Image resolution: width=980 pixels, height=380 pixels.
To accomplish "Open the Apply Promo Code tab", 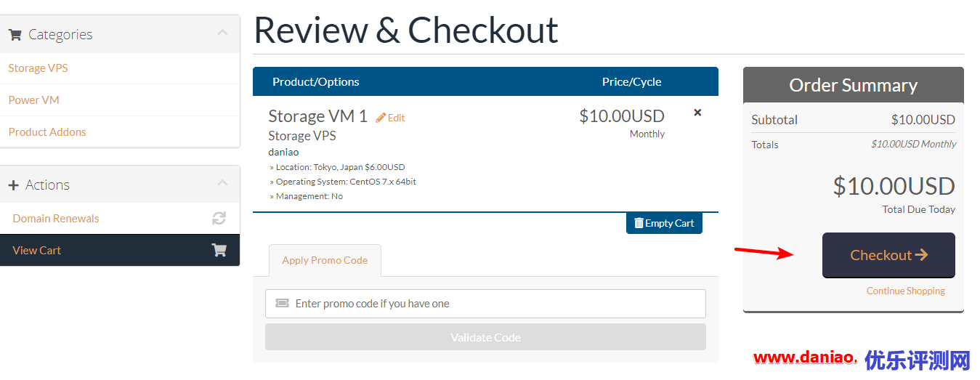I will (325, 260).
